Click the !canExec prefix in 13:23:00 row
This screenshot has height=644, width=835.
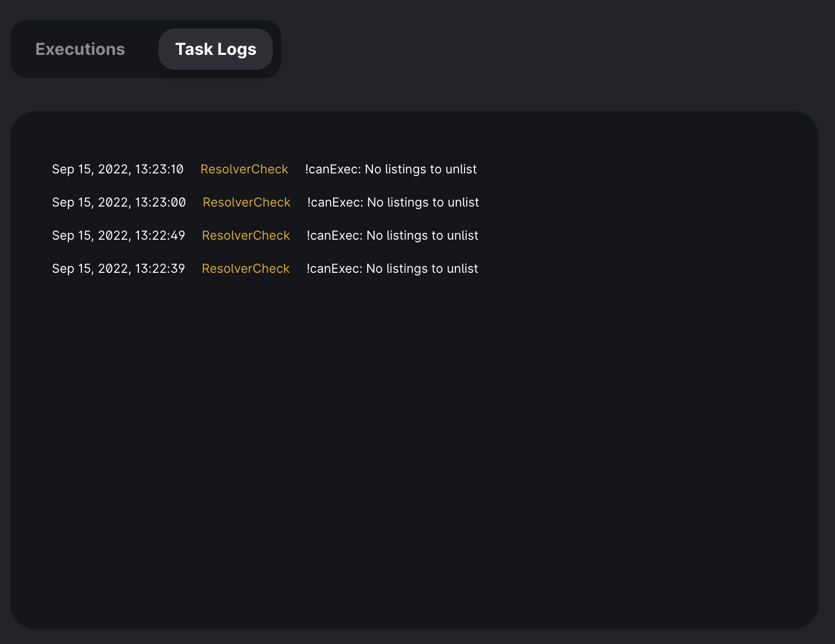(x=335, y=202)
